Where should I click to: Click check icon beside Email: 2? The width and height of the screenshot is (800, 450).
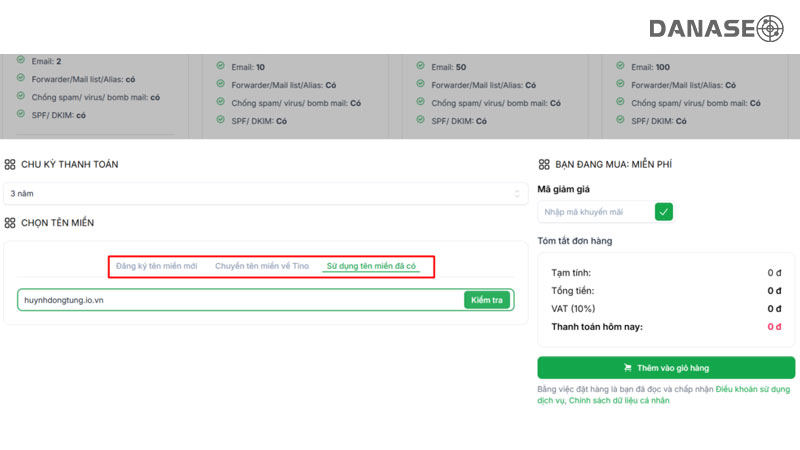[20, 61]
